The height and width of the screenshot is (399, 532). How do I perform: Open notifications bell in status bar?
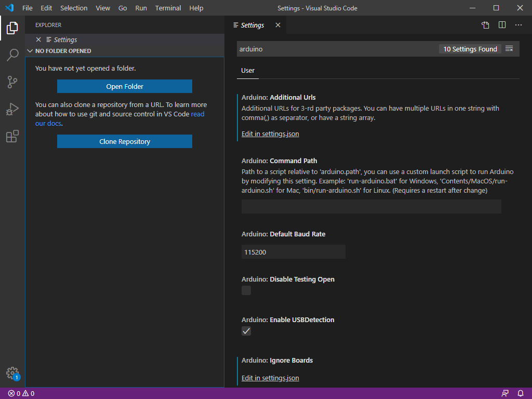pos(521,394)
